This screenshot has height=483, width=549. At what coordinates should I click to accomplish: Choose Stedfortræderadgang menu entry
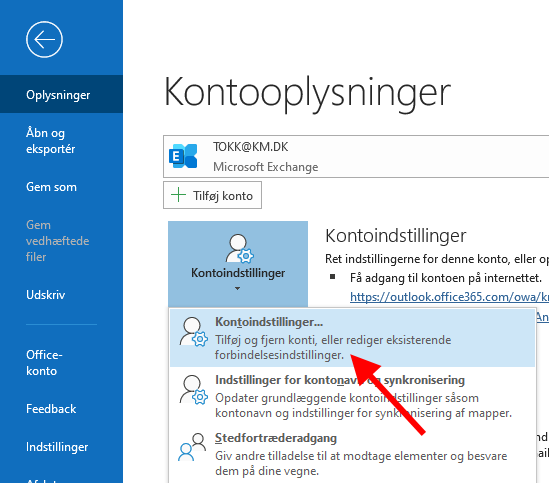[352, 454]
